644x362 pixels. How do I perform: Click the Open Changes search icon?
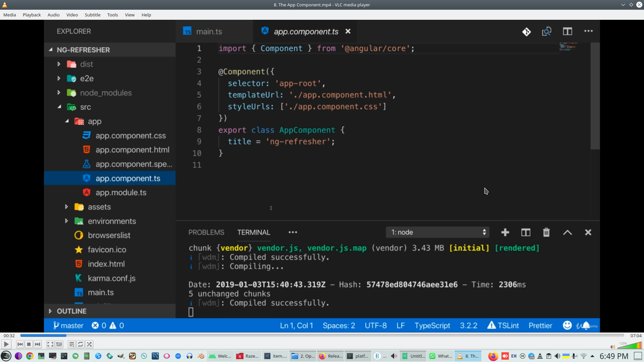pos(546,32)
